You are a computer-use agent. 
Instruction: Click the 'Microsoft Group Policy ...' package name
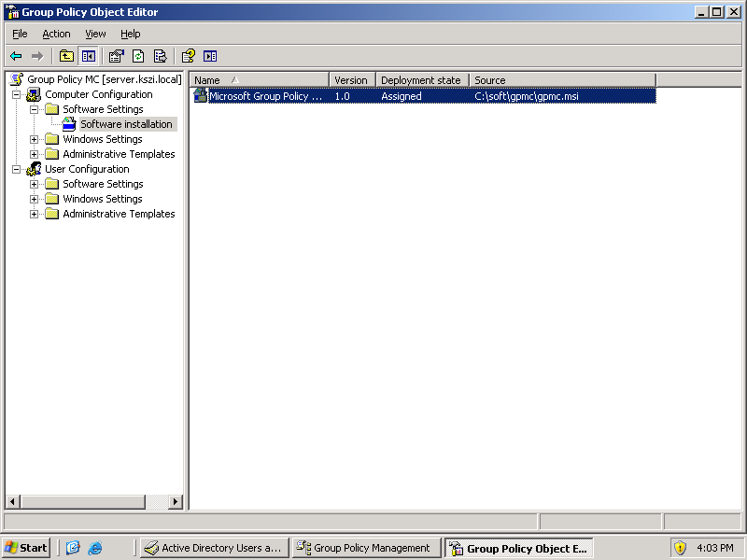(266, 96)
